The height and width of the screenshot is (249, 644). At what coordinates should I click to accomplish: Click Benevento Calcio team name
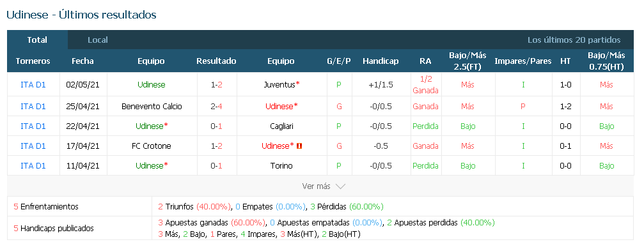tap(152, 106)
